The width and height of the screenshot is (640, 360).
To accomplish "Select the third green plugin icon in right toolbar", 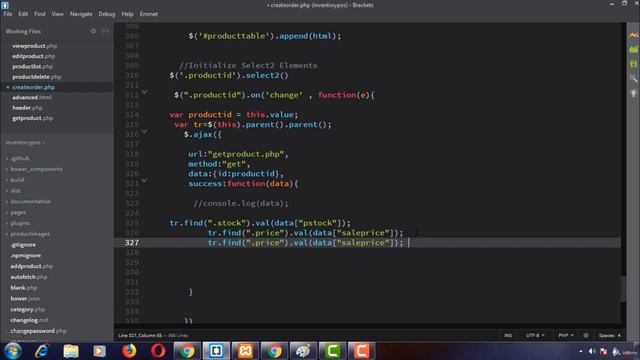I will [633, 64].
